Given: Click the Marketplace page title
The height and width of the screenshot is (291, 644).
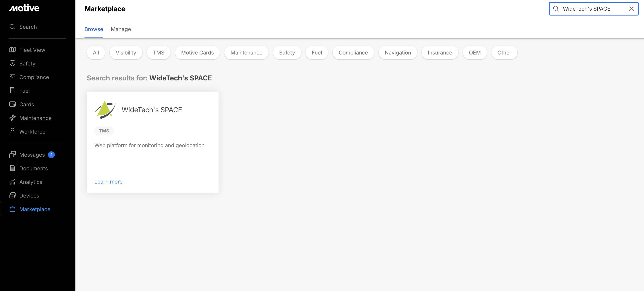Looking at the screenshot, I should click(x=105, y=9).
